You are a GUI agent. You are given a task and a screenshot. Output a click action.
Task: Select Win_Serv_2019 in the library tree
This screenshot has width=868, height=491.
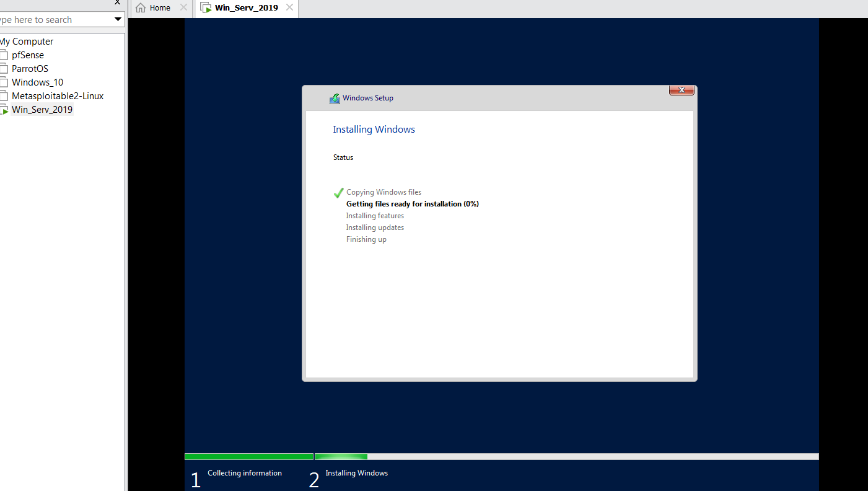click(x=42, y=110)
